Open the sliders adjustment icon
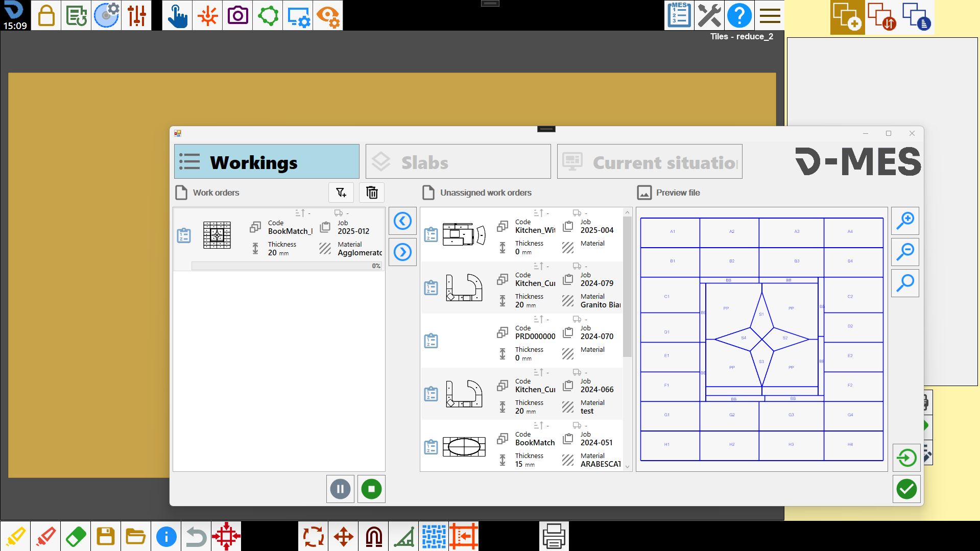The image size is (980, 551). click(x=136, y=15)
